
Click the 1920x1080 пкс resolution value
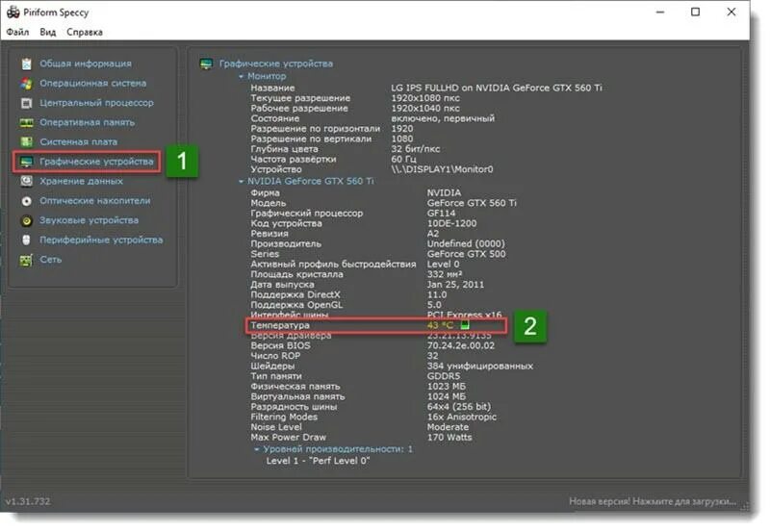(425, 98)
